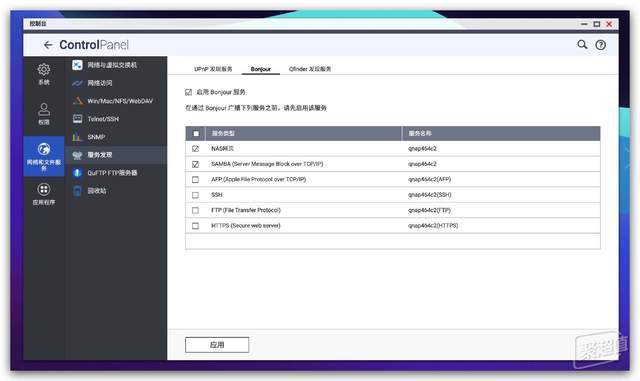Go back with the ControlPanel arrow
The image size is (640, 381).
(x=48, y=45)
